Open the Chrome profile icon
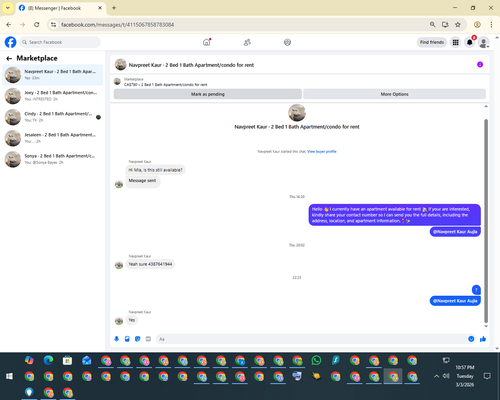Screen dimensions: 500x400 [x=477, y=24]
